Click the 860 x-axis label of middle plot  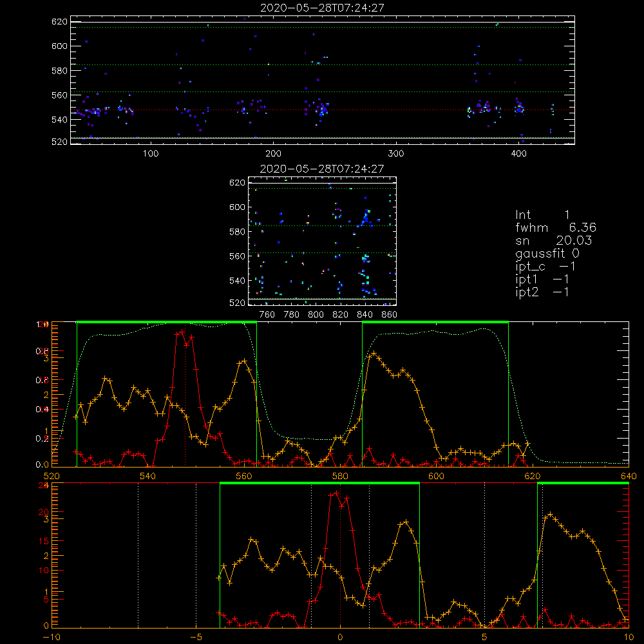click(390, 315)
